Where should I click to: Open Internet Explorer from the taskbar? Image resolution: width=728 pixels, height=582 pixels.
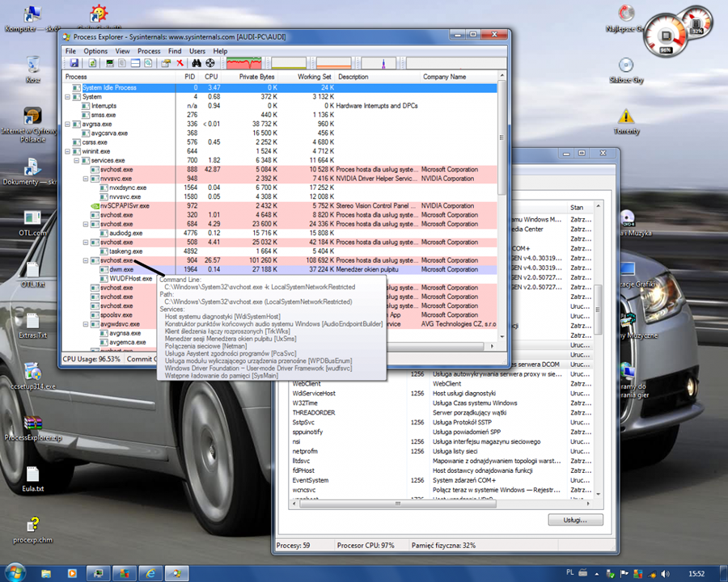pyautogui.click(x=151, y=574)
